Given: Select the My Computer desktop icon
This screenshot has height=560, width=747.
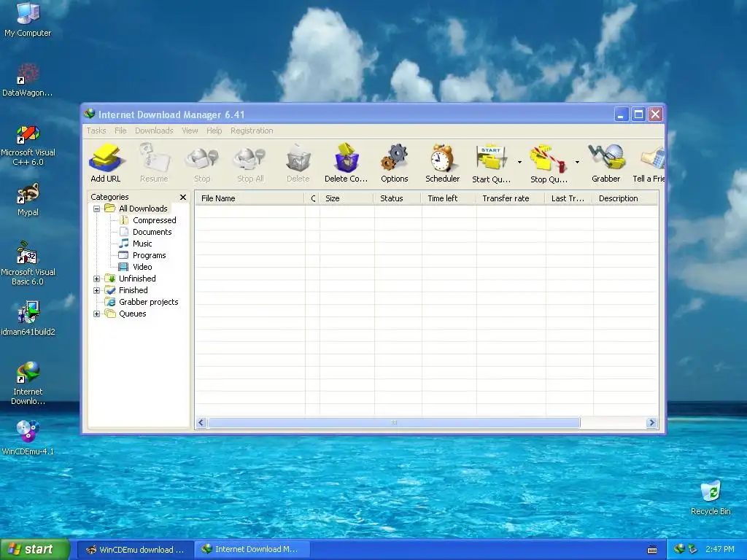Looking at the screenshot, I should tap(28, 20).
